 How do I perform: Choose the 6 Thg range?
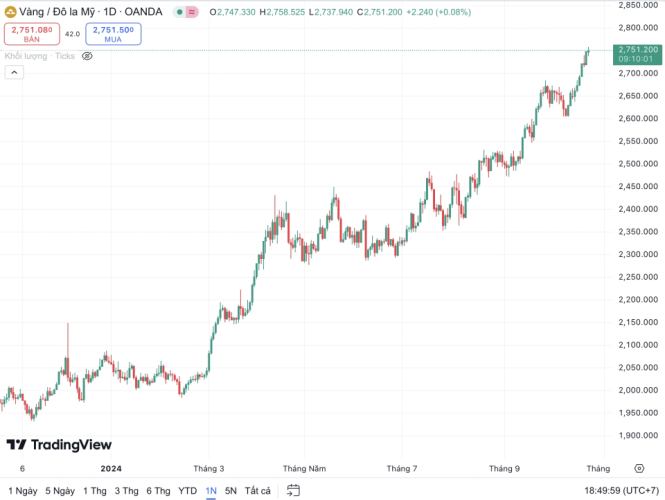tap(158, 491)
